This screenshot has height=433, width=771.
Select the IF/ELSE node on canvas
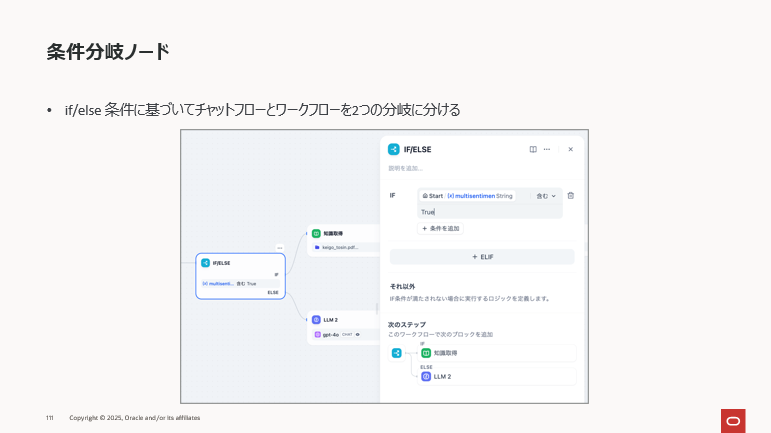pos(240,276)
